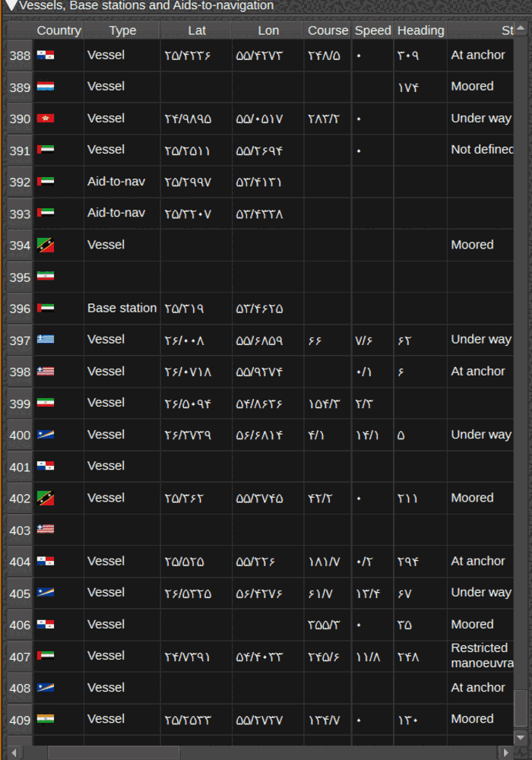Click the Heading column header
Screen dimensions: 532x760
[420, 30]
